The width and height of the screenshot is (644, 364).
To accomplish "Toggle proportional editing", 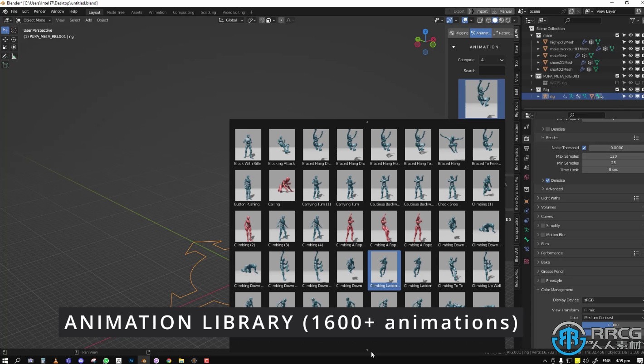I will pos(281,20).
